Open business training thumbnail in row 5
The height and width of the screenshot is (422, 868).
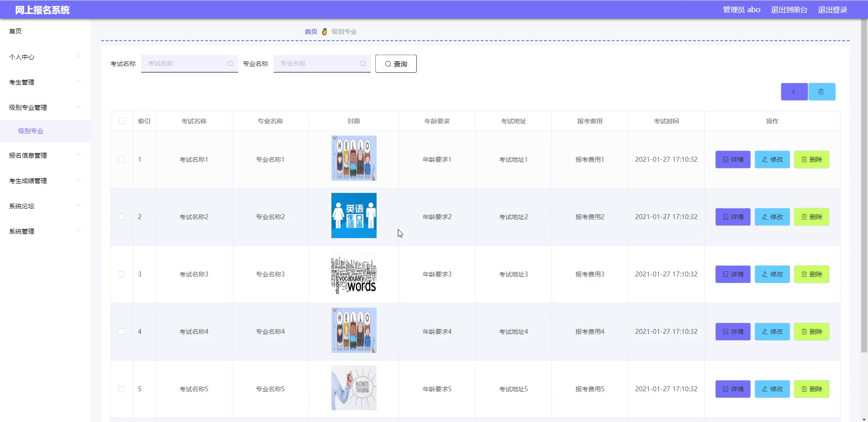click(354, 388)
